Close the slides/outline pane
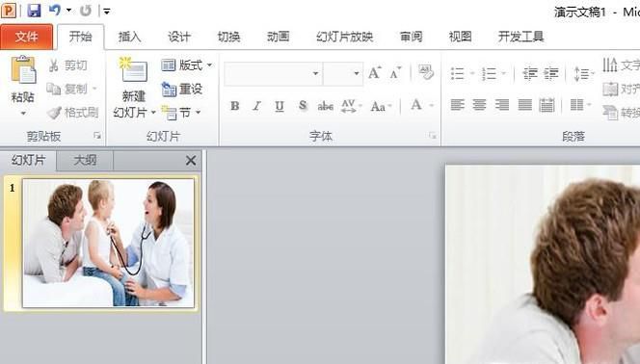This screenshot has width=640, height=364. [x=191, y=160]
